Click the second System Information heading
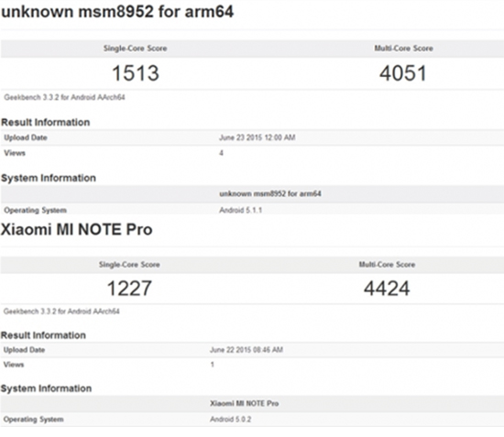Viewport: 504px width, 437px height. [x=46, y=388]
